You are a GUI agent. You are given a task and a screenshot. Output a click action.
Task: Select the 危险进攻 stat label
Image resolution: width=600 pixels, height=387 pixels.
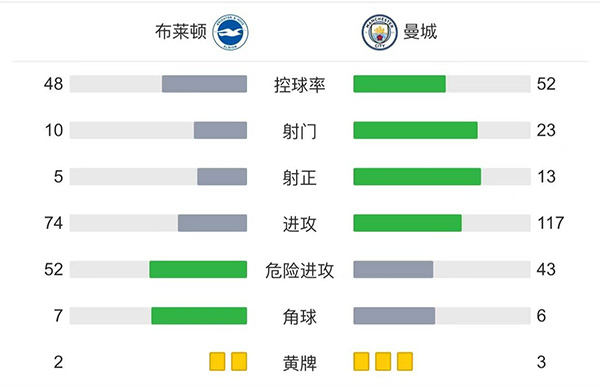click(300, 270)
